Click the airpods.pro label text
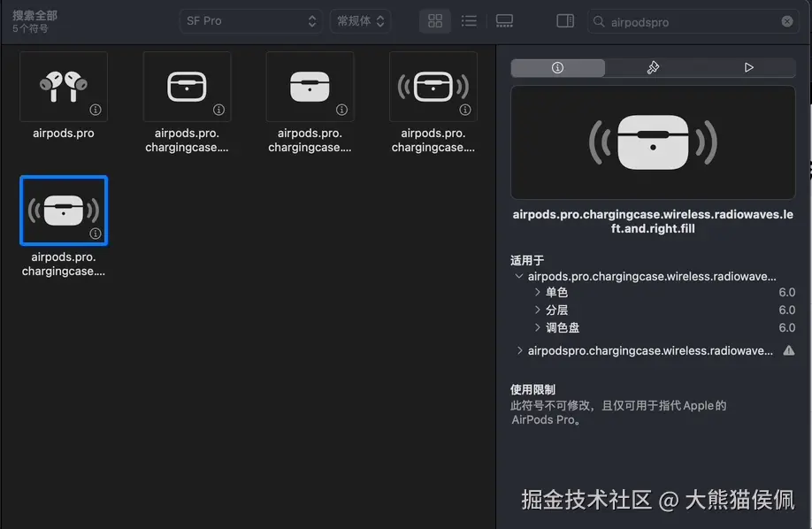The image size is (812, 529). pos(64,134)
